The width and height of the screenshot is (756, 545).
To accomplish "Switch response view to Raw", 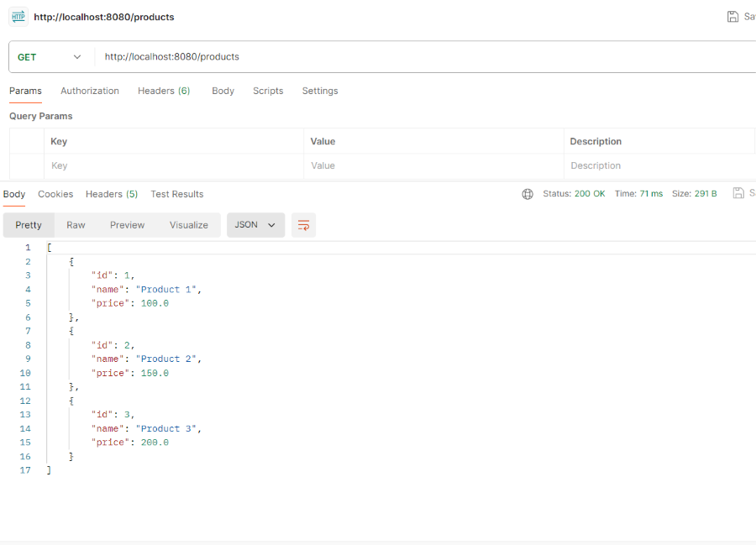I will click(76, 225).
